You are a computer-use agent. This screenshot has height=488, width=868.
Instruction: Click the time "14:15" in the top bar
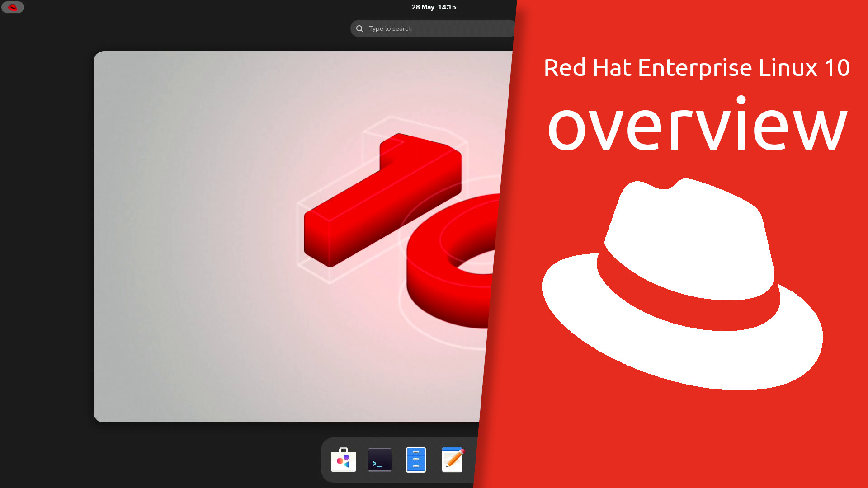447,7
